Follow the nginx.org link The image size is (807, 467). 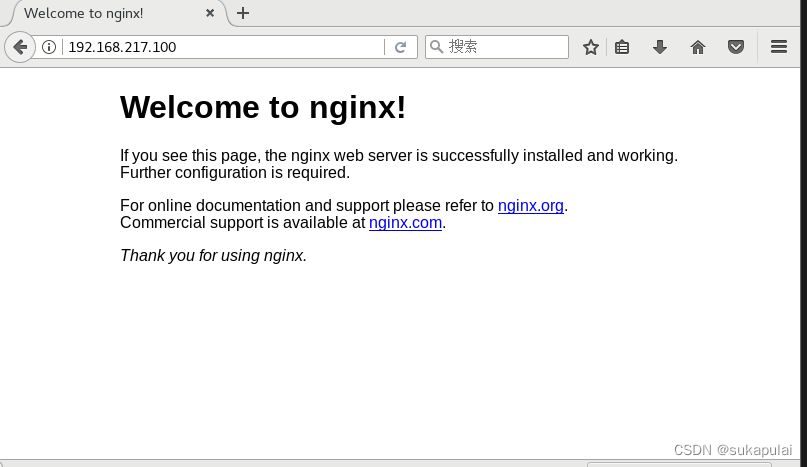531,205
